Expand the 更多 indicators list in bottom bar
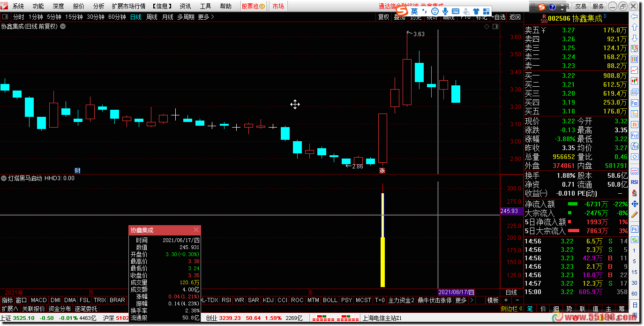 (461, 300)
